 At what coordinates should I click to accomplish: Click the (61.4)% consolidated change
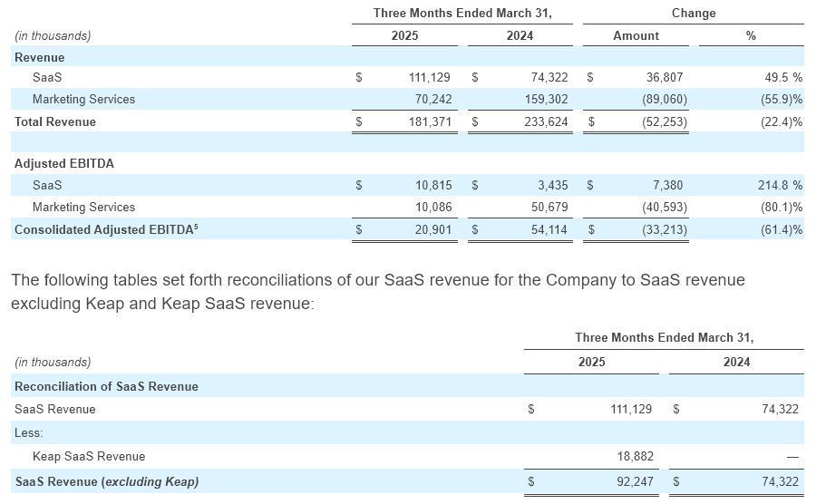tap(782, 230)
